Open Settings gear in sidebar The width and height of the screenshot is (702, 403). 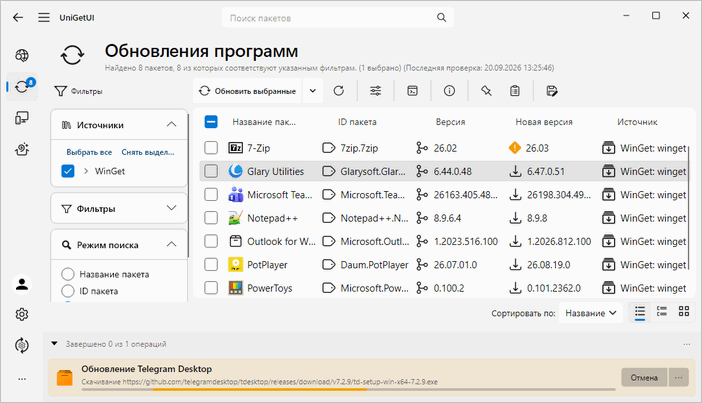[x=22, y=314]
